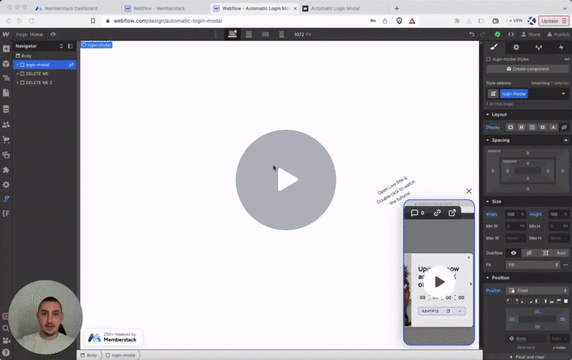This screenshot has width=572, height=360.
Task: Click login-modal in the bottom breadcrumb
Action: (x=121, y=355)
